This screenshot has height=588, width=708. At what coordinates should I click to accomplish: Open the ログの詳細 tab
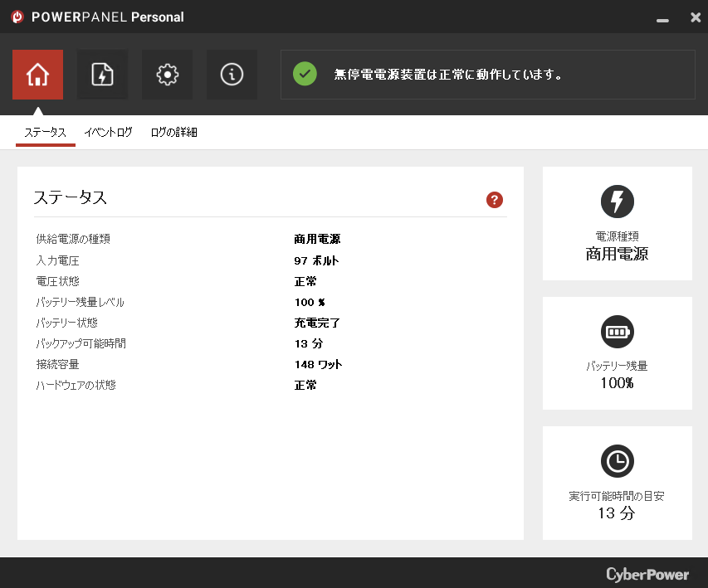pos(173,133)
